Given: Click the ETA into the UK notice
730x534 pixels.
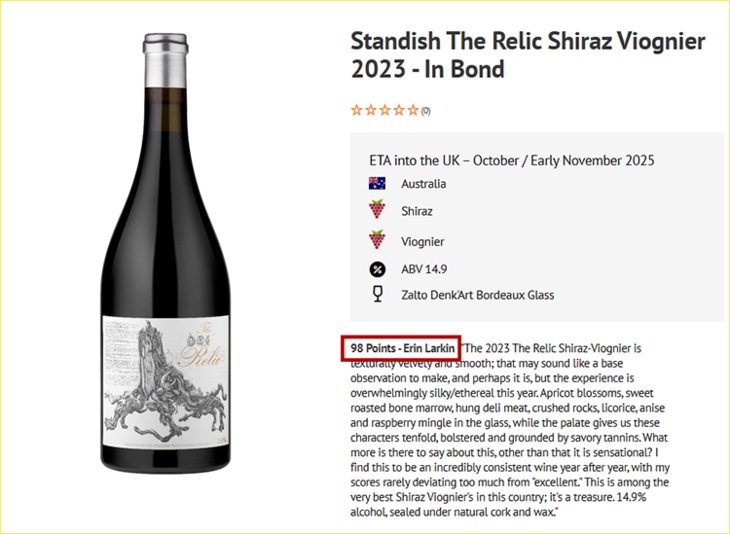Looking at the screenshot, I should (512, 160).
